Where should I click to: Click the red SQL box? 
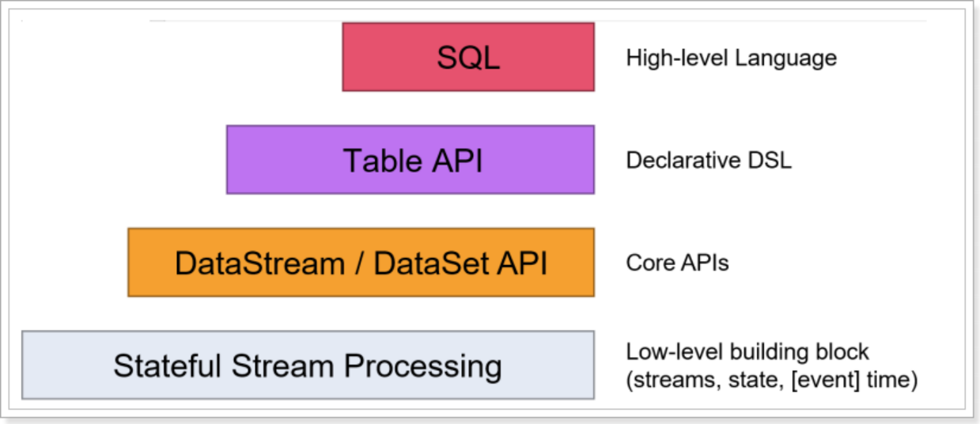click(x=467, y=57)
